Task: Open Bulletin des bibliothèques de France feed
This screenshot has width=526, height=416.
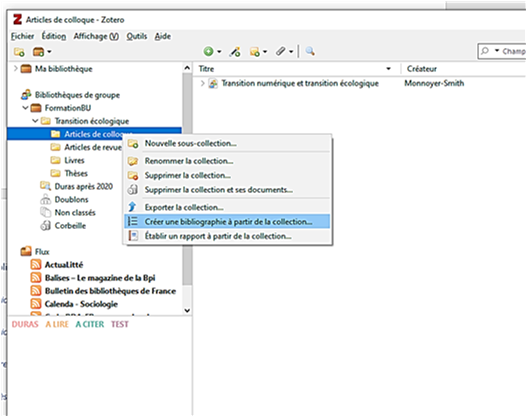Action: pos(110,291)
